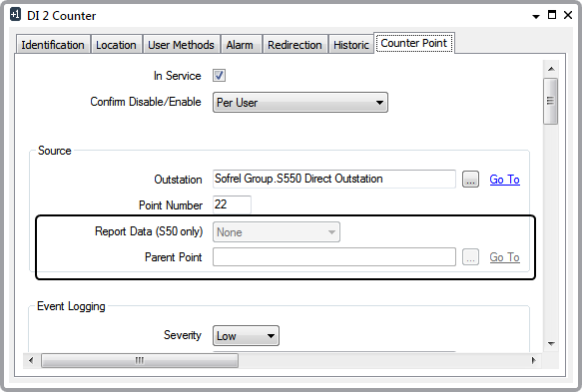
Task: Maximize the DI 2 Counter window
Action: pyautogui.click(x=552, y=15)
